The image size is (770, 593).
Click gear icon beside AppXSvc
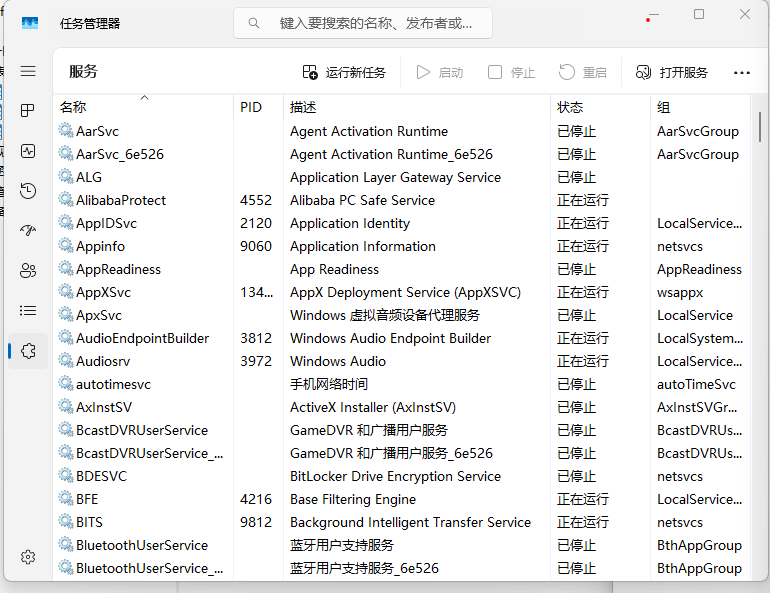(x=66, y=292)
